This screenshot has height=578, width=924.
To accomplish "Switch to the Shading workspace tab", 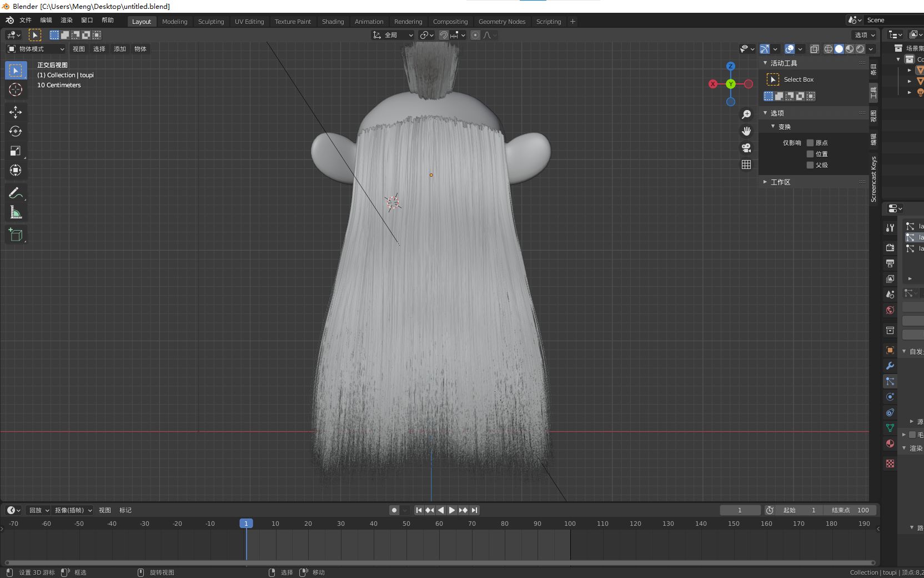I will pos(333,22).
